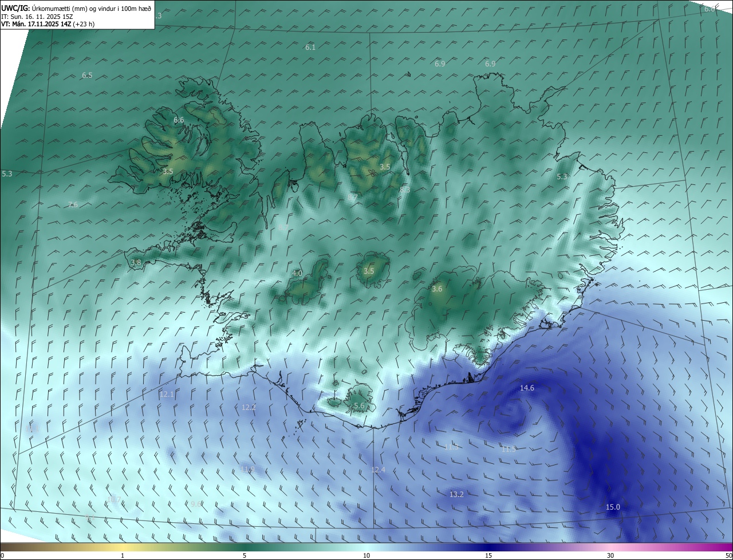Click the 8.3 value label in north Iceland
Image resolution: width=733 pixels, height=560 pixels.
405,190
